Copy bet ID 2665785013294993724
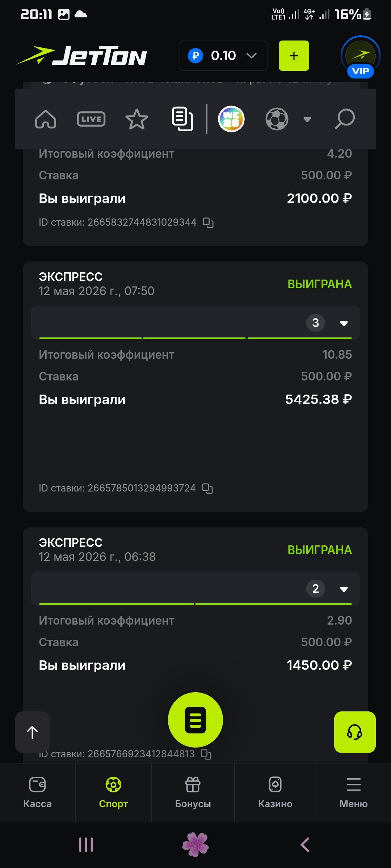The width and height of the screenshot is (391, 868). click(207, 488)
